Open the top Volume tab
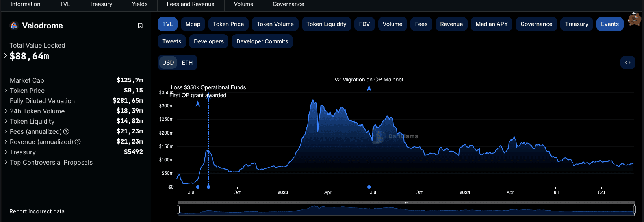The width and height of the screenshot is (644, 222). pos(243,4)
